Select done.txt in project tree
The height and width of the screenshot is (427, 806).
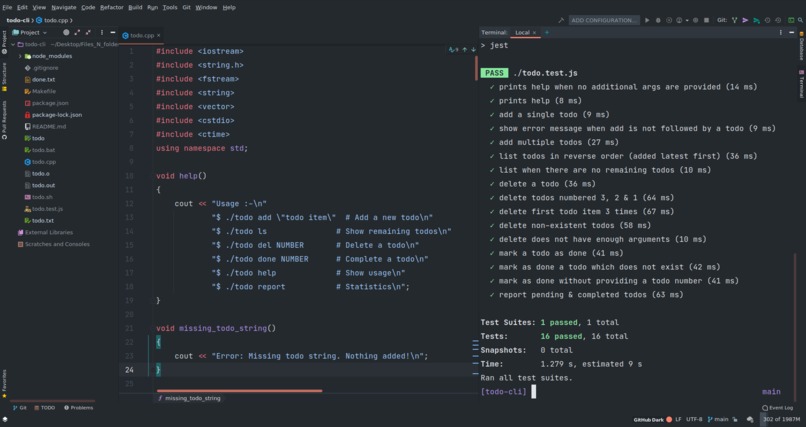click(40, 80)
